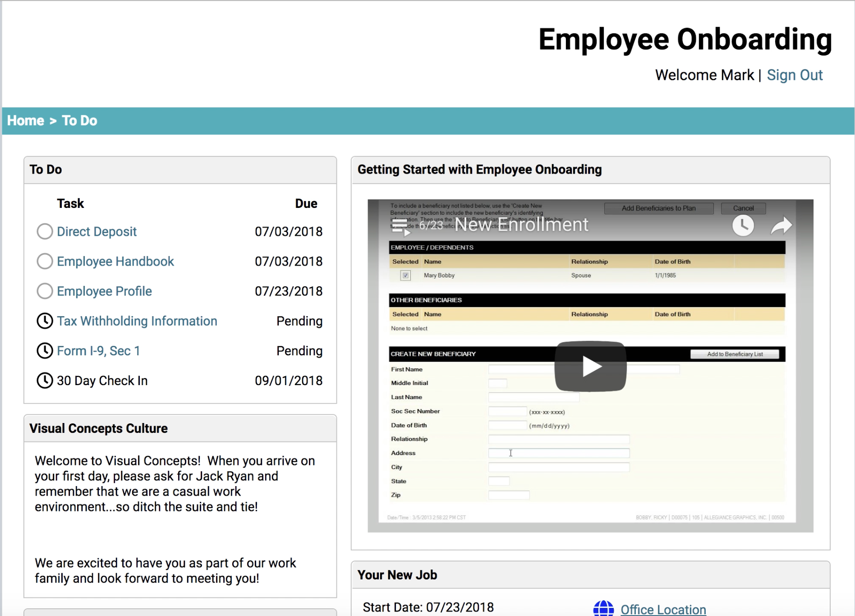Select To Do in the breadcrumb navigation

pos(79,120)
